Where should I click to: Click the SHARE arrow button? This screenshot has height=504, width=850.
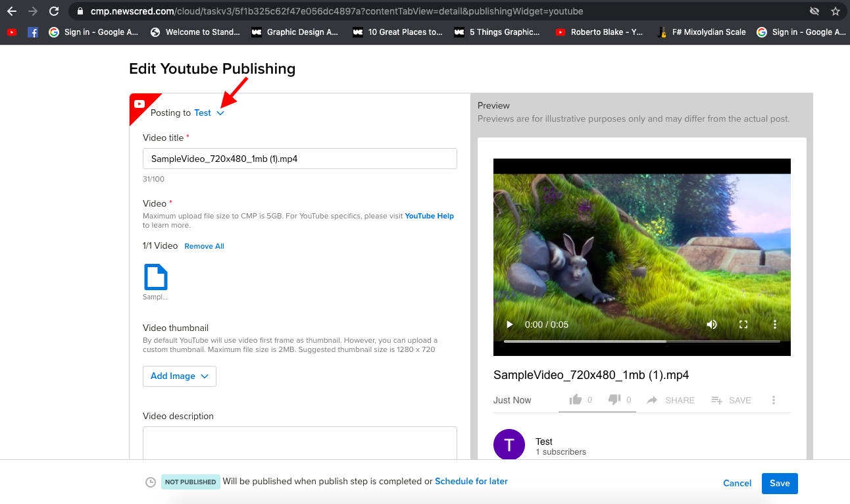670,400
